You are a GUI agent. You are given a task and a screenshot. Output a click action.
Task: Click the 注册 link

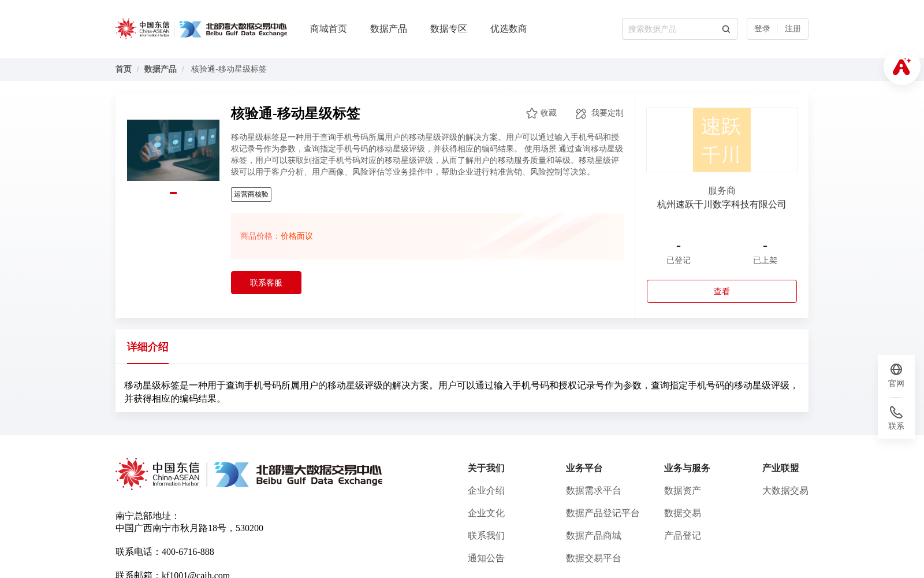[793, 29]
